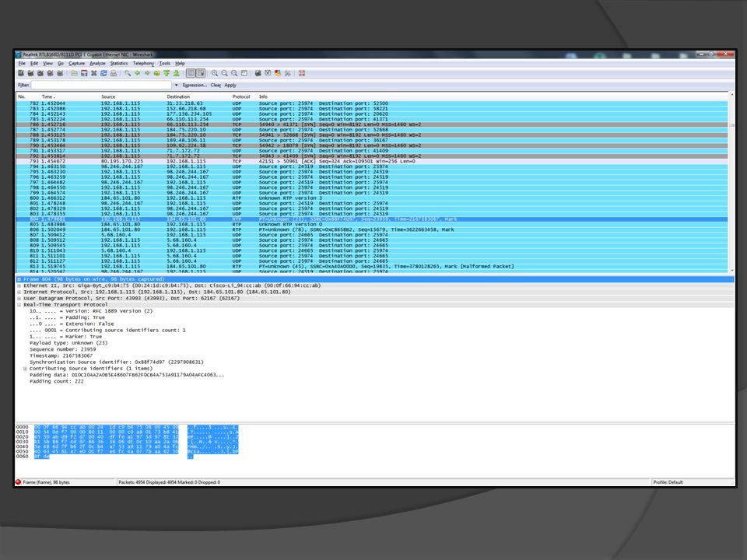Expand the User Datagram Protocol node
Screen dimensions: 747x560
(19, 299)
